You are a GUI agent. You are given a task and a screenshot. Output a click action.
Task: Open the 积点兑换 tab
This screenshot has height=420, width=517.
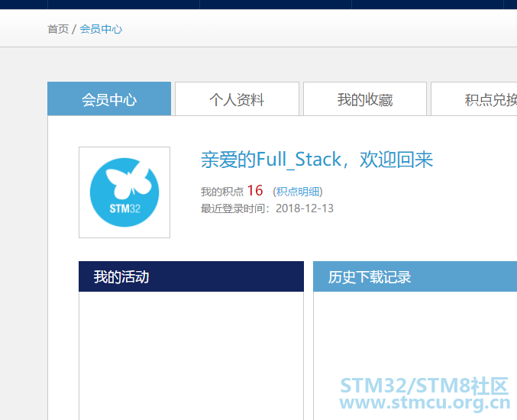click(x=474, y=99)
